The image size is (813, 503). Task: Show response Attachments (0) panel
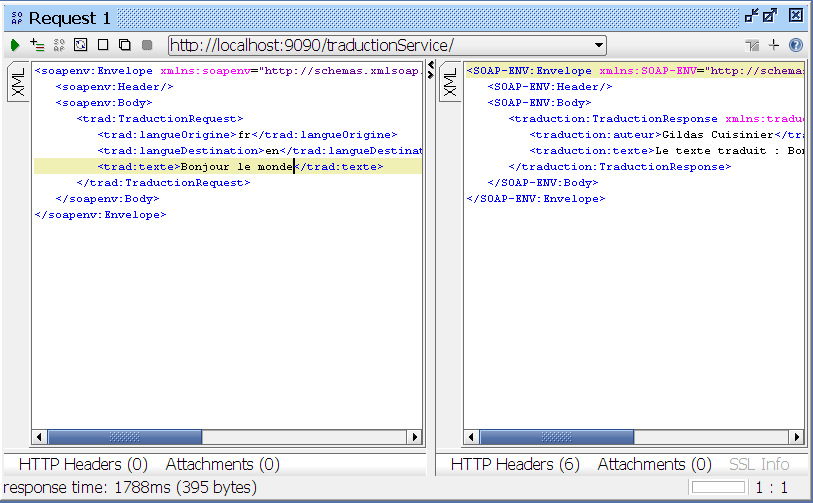click(654, 464)
